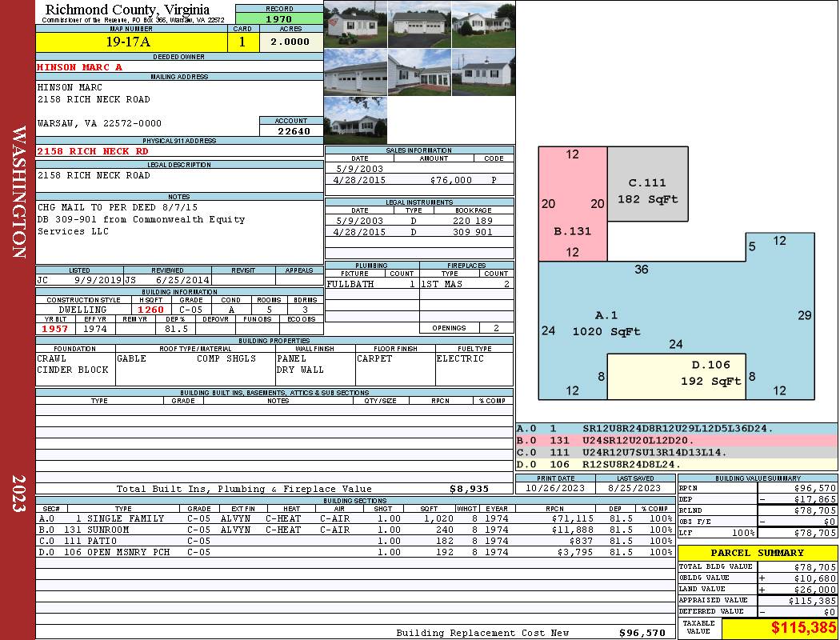840x640 pixels.
Task: Click floor finish CARPET
Action: pyautogui.click(x=374, y=358)
